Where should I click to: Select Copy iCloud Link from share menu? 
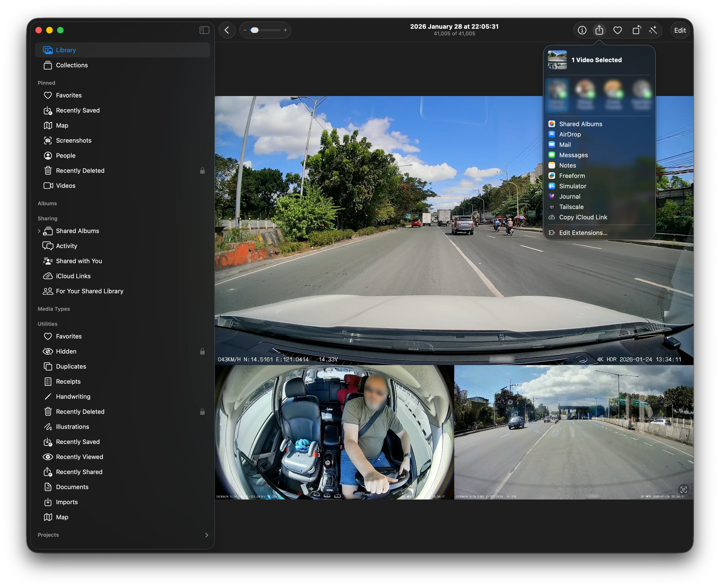[583, 217]
